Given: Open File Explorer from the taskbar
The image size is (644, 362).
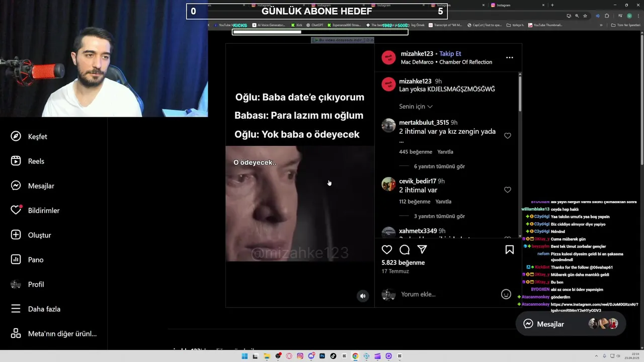Looking at the screenshot, I should (x=267, y=356).
